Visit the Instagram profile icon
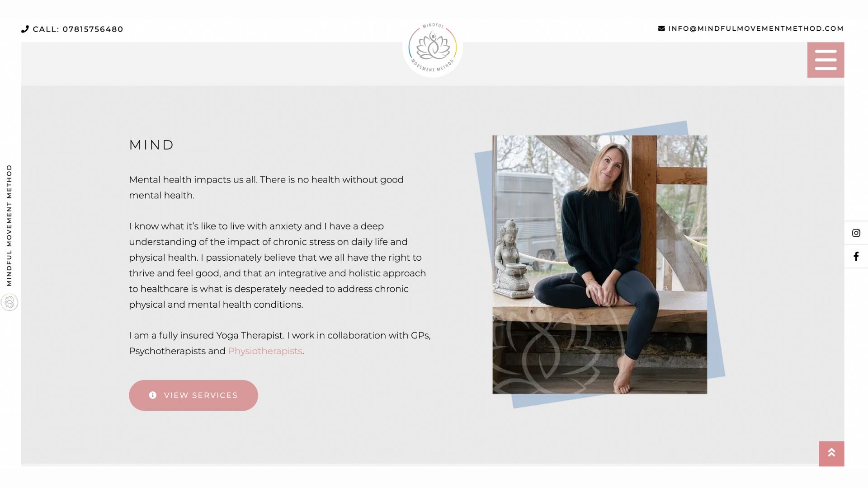The height and width of the screenshot is (488, 868). (856, 233)
